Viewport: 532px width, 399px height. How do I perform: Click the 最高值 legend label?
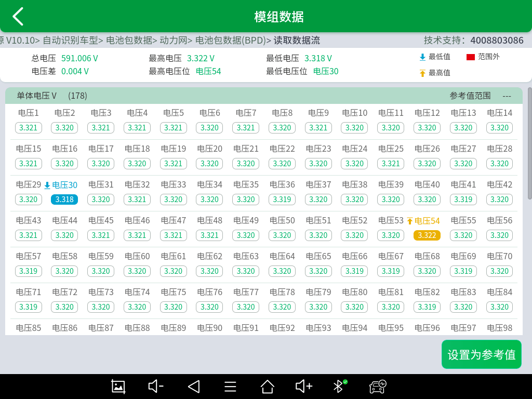440,73
